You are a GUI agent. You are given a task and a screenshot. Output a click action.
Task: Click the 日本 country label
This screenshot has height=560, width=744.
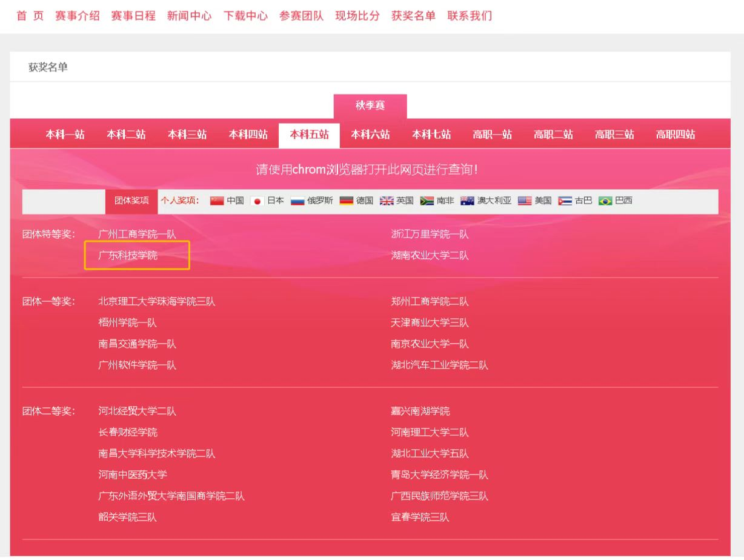(x=276, y=201)
